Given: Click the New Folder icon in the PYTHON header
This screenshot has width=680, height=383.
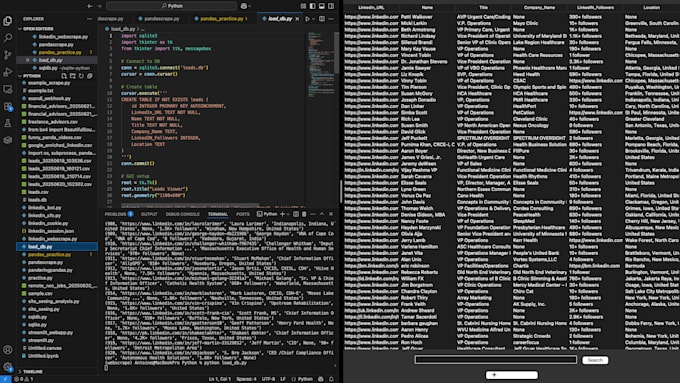Looking at the screenshot, I should [x=73, y=76].
